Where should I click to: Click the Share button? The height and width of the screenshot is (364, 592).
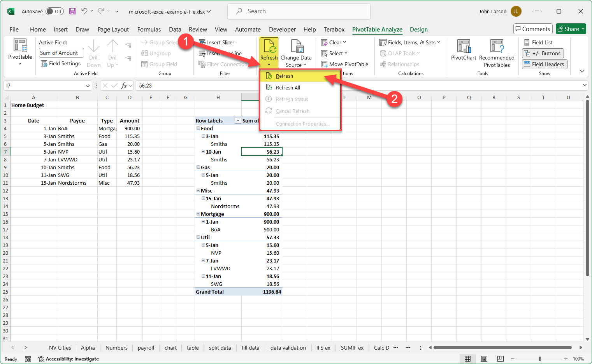[571, 29]
